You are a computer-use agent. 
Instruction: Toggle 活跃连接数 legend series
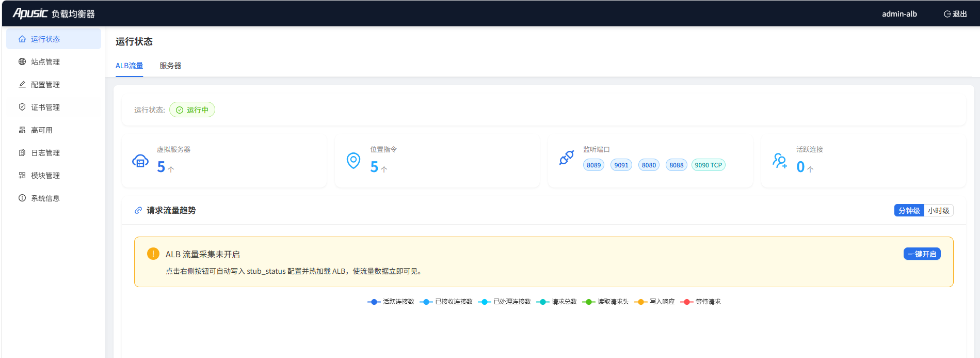(391, 302)
